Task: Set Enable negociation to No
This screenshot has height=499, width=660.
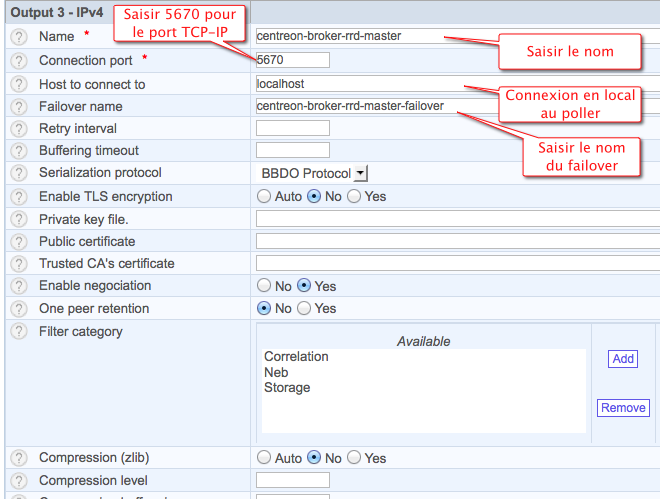Action: click(264, 286)
